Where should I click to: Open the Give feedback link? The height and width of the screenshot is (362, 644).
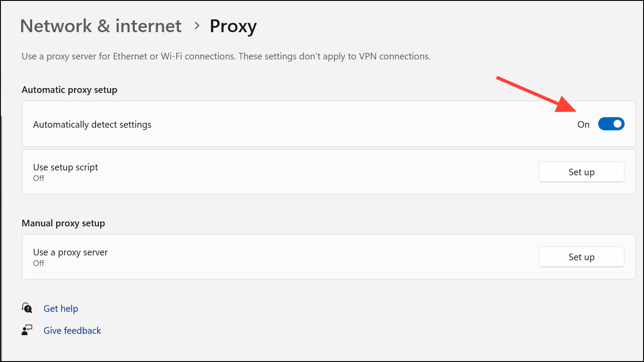72,331
